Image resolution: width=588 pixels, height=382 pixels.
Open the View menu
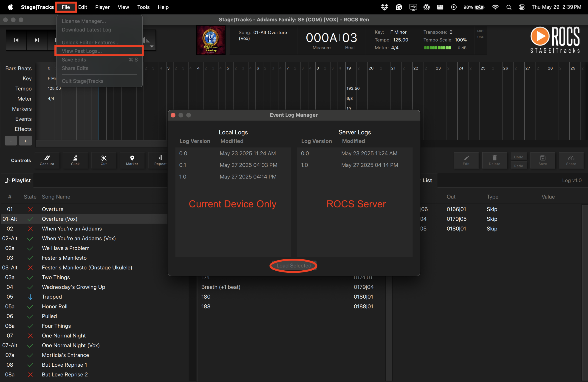pos(123,7)
